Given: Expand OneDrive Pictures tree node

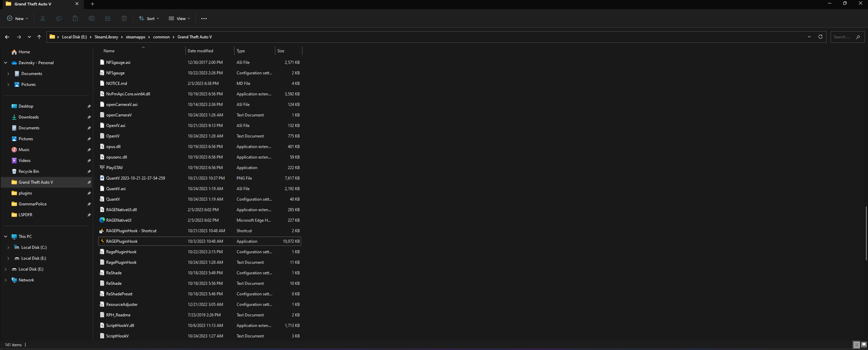Looking at the screenshot, I should tap(8, 85).
